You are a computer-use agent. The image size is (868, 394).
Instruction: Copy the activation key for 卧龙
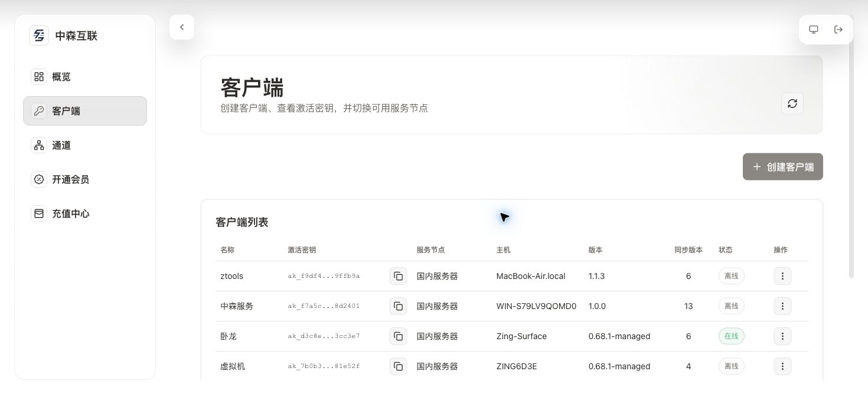point(399,336)
